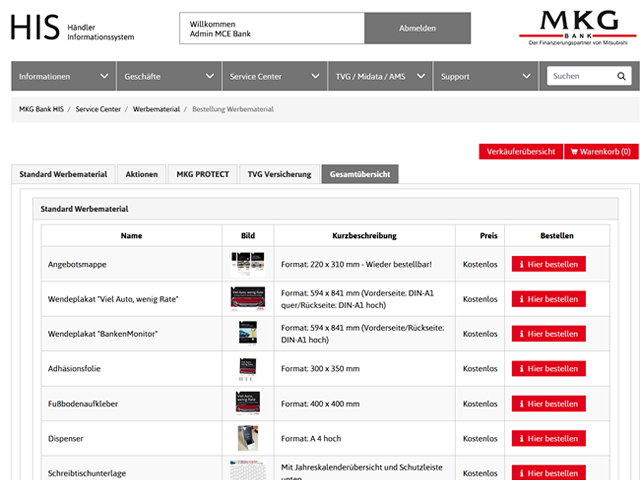This screenshot has height=480, width=640.
Task: Go to Werbematerial breadcrumb link
Action: 156,109
